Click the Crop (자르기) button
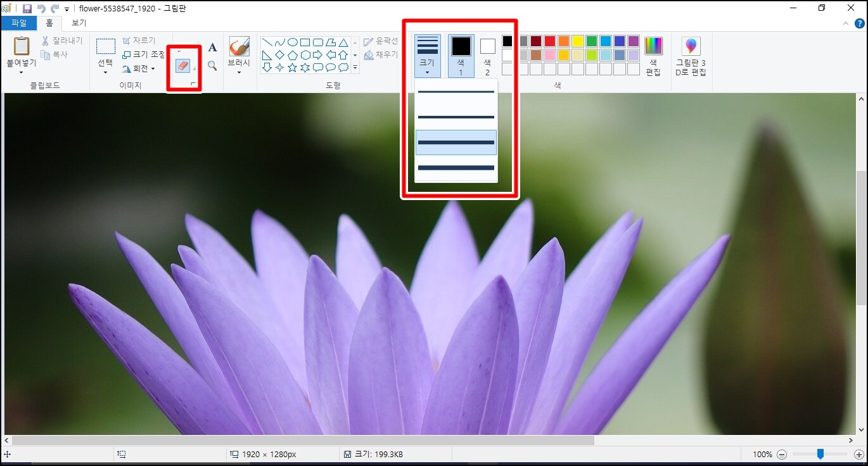Viewport: 868px width, 466px height. tap(139, 41)
